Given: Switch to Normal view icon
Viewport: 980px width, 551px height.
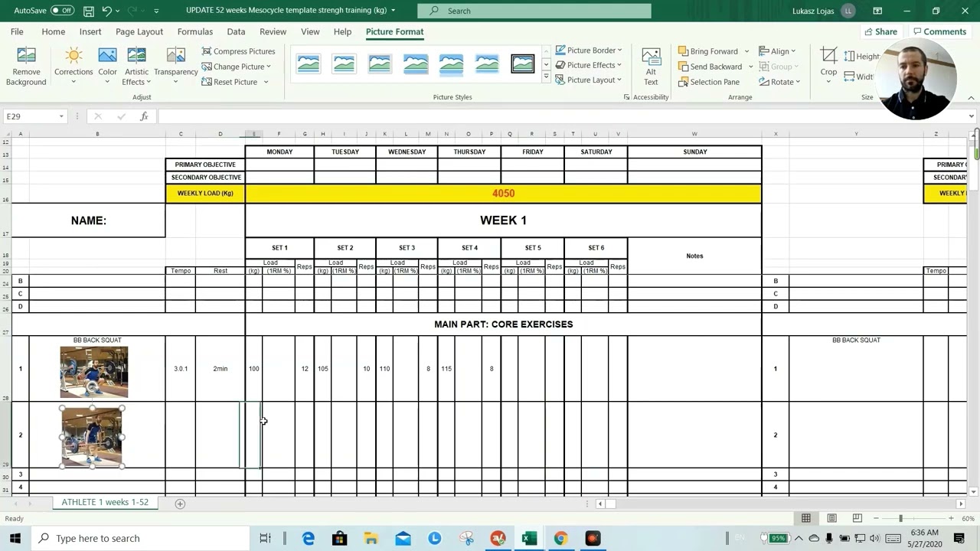Looking at the screenshot, I should tap(806, 518).
